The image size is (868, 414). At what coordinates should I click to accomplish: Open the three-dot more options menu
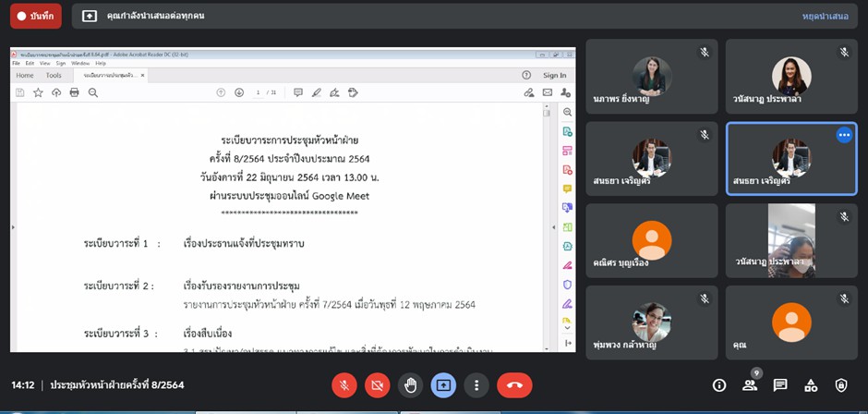point(476,385)
